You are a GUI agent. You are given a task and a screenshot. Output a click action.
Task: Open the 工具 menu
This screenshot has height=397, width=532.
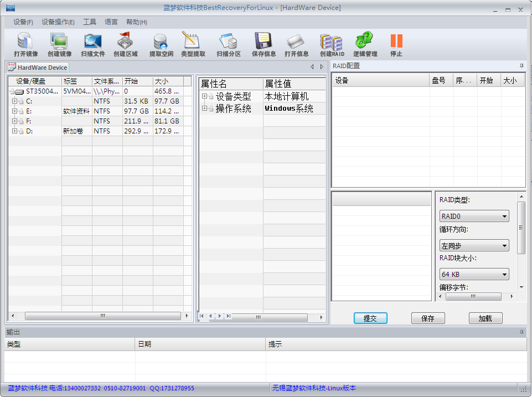[x=90, y=22]
